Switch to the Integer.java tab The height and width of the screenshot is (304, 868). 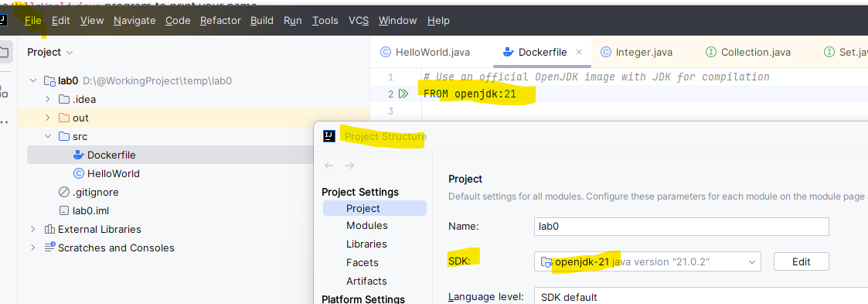click(637, 52)
